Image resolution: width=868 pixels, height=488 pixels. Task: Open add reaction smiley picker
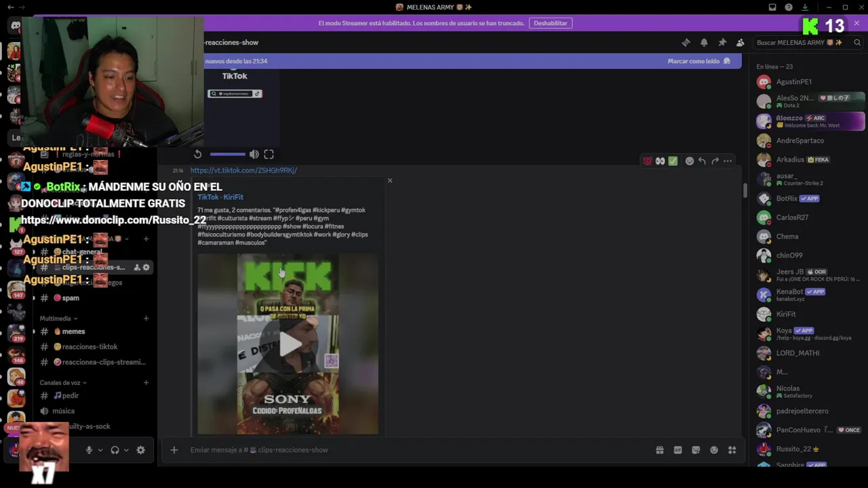[x=689, y=161]
